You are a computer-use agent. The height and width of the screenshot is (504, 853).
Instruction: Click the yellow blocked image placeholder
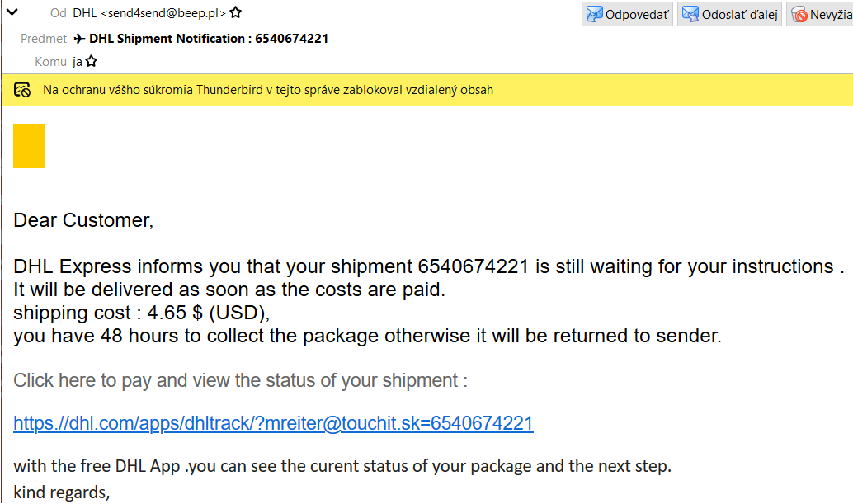coord(29,146)
